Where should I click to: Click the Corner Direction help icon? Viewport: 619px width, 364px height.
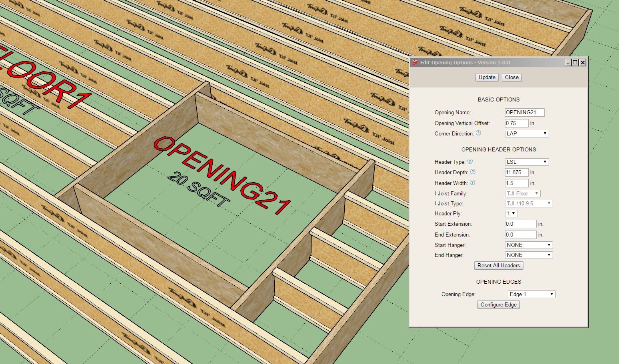pos(478,133)
